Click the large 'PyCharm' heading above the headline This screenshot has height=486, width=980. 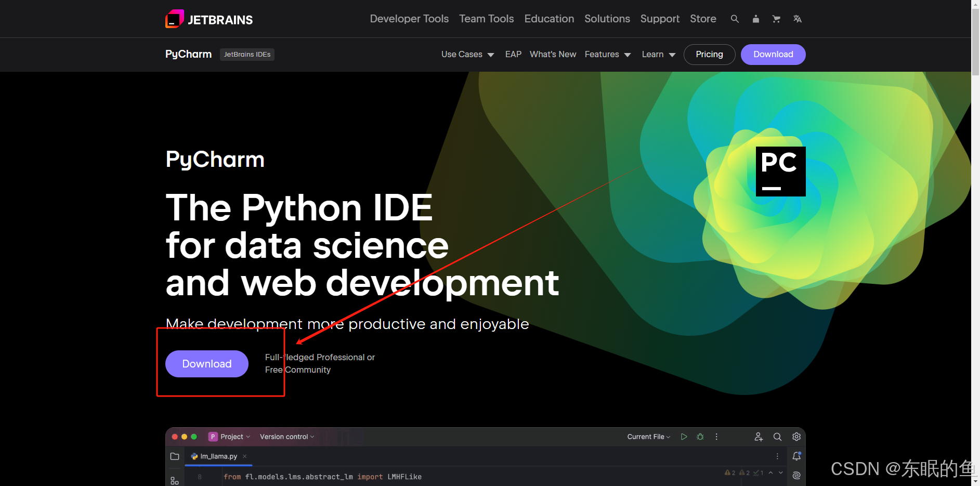pyautogui.click(x=215, y=159)
